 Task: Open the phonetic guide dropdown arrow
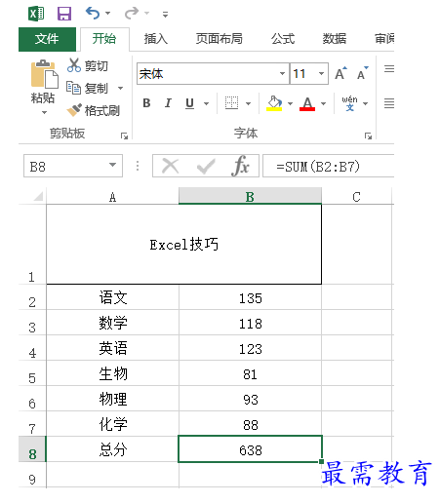(x=366, y=103)
